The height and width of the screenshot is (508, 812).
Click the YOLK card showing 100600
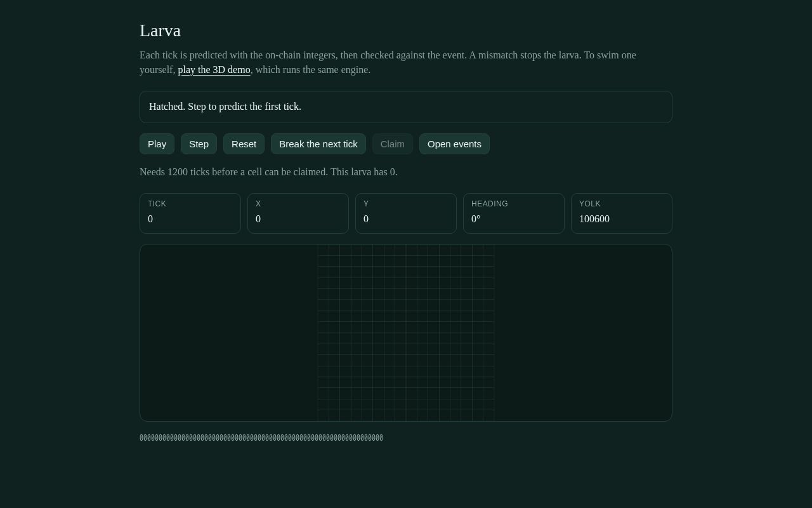622,213
